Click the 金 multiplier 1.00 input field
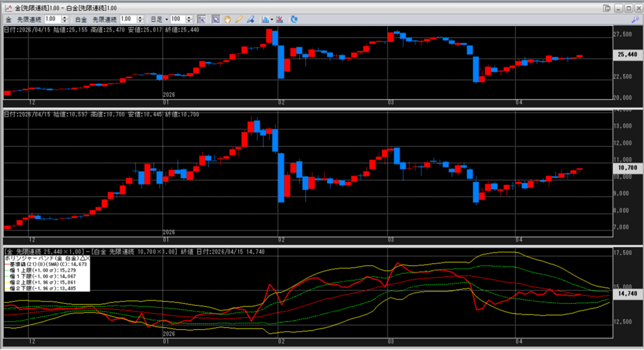 tap(53, 20)
